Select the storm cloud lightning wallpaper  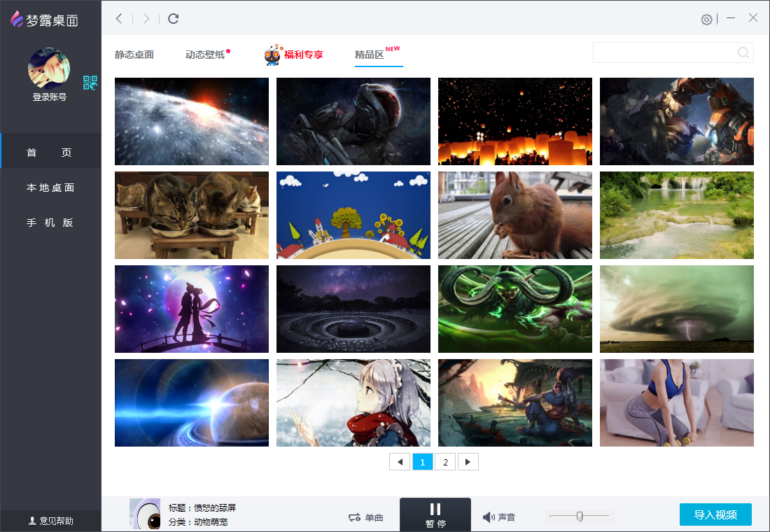(x=677, y=309)
